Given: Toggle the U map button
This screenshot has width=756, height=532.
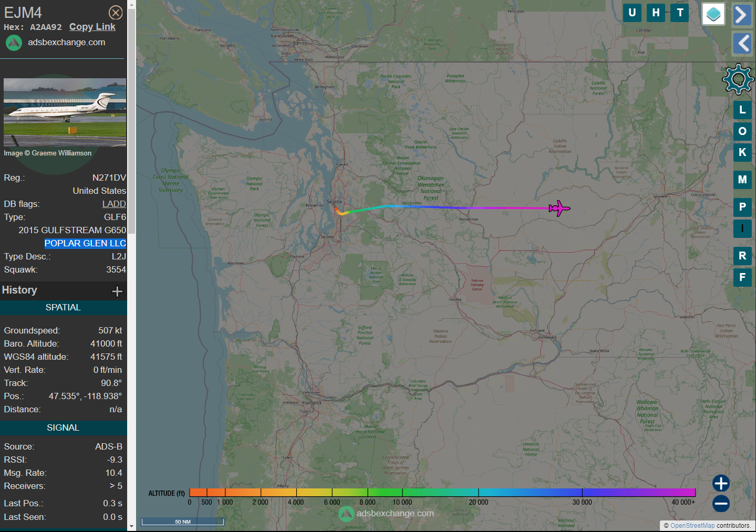Looking at the screenshot, I should pos(632,13).
